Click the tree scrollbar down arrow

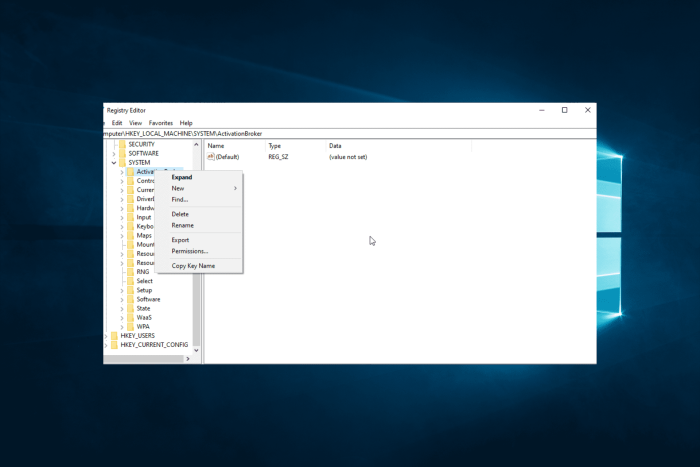[x=196, y=350]
